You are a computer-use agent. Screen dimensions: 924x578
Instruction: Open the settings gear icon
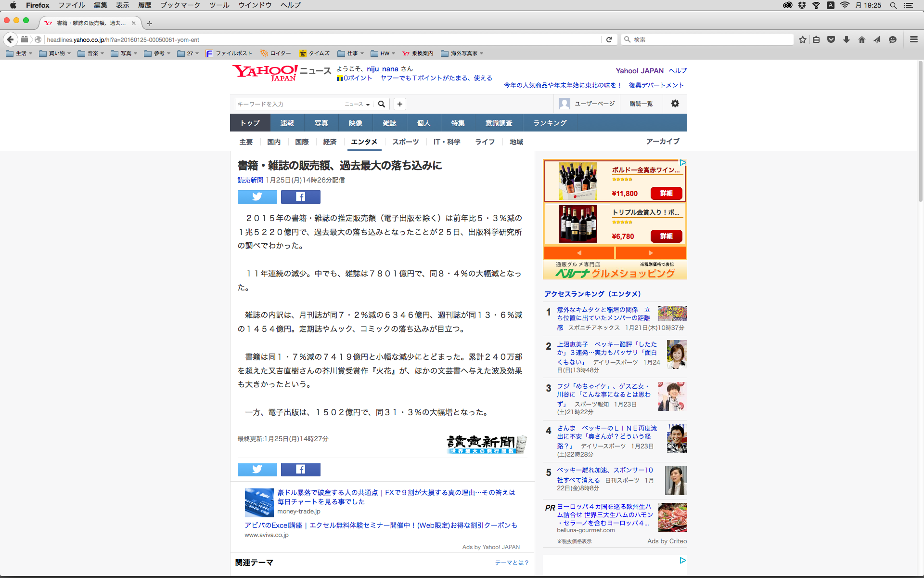click(675, 104)
